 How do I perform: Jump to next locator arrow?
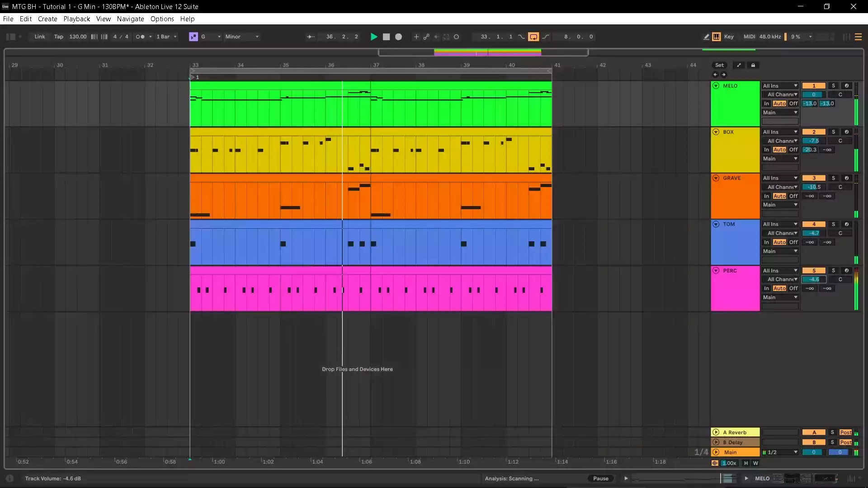[x=724, y=75]
